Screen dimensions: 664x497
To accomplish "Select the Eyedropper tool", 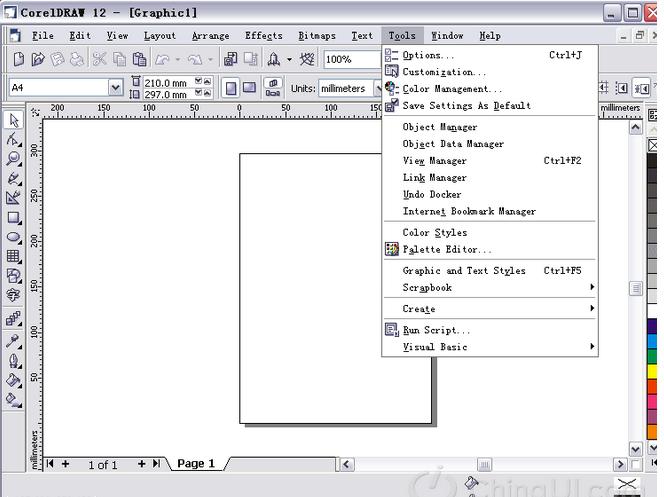I will pos(14,341).
